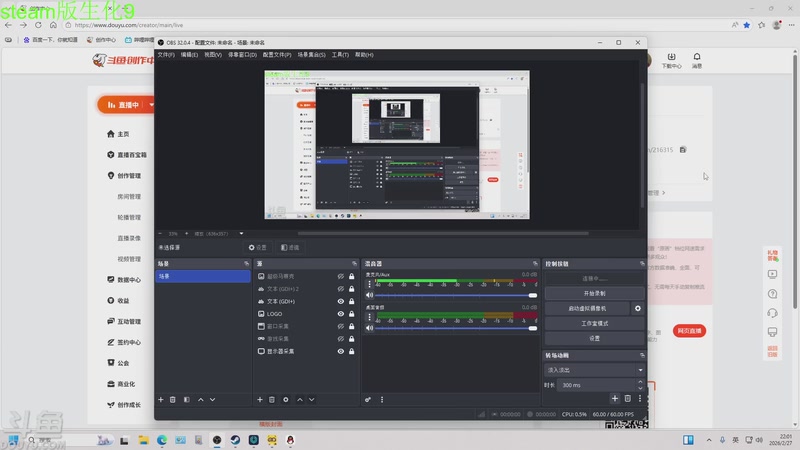
Task: Delete selected source with trash icon
Action: 272,399
